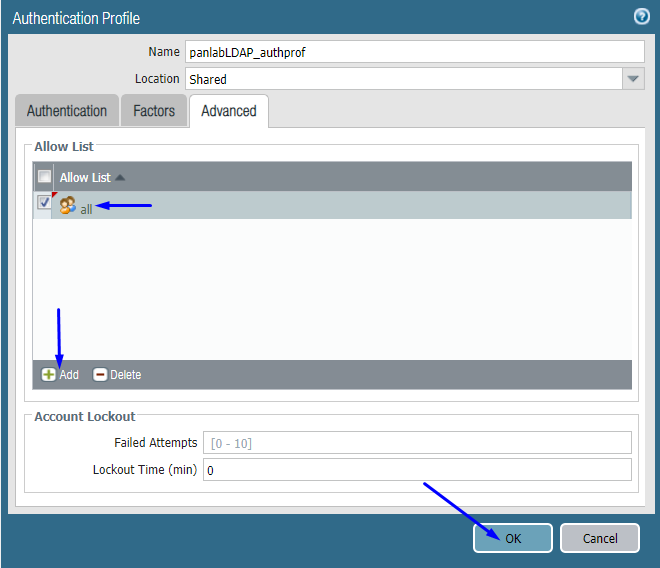Image resolution: width=660 pixels, height=568 pixels.
Task: Click the Name field with panlabLDAP_authprof
Action: click(x=415, y=52)
